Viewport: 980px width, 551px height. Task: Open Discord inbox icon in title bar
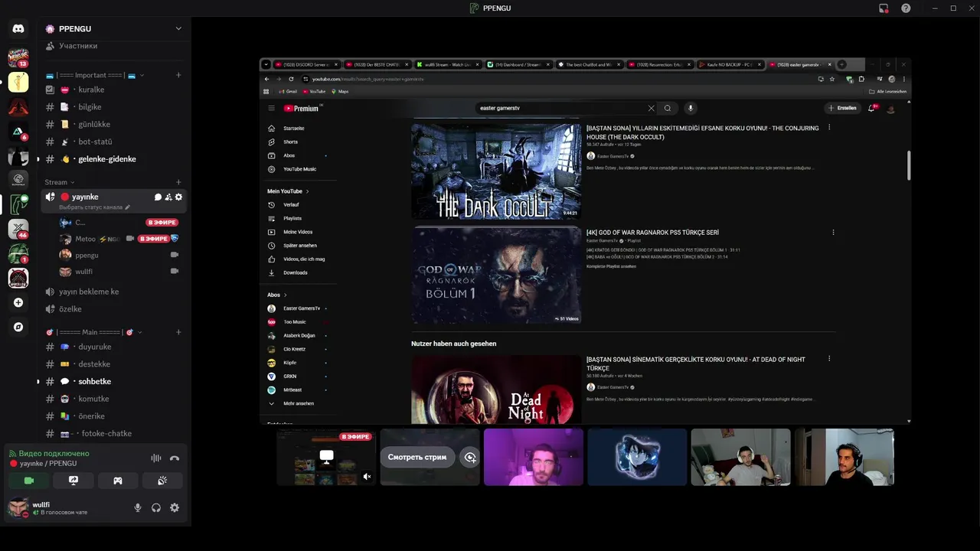[884, 8]
